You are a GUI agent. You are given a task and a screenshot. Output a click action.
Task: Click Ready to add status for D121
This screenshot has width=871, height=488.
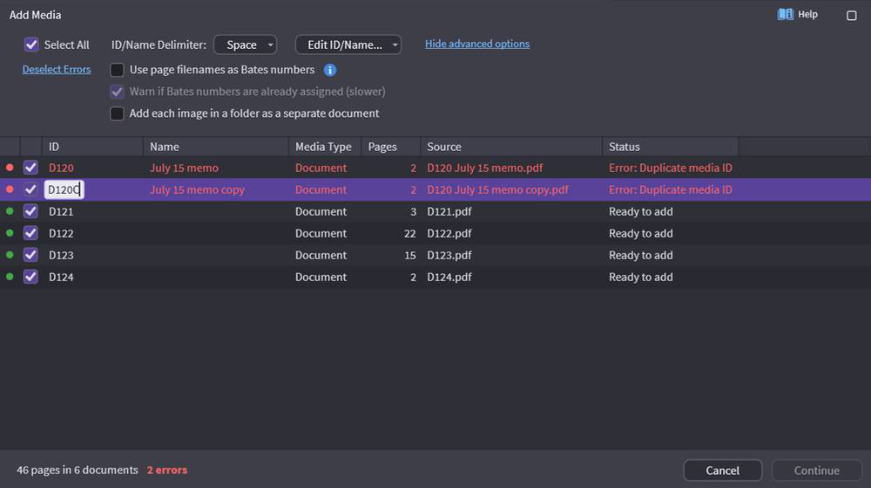[x=640, y=212]
